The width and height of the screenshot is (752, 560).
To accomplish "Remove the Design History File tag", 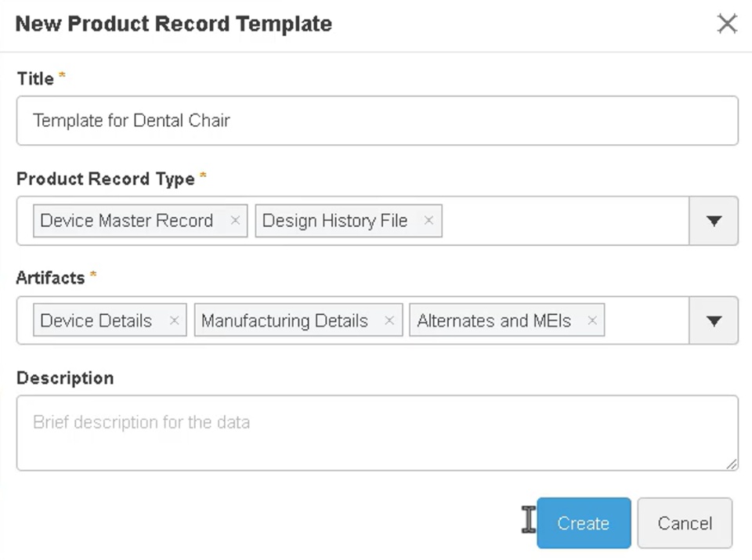I will [x=428, y=221].
